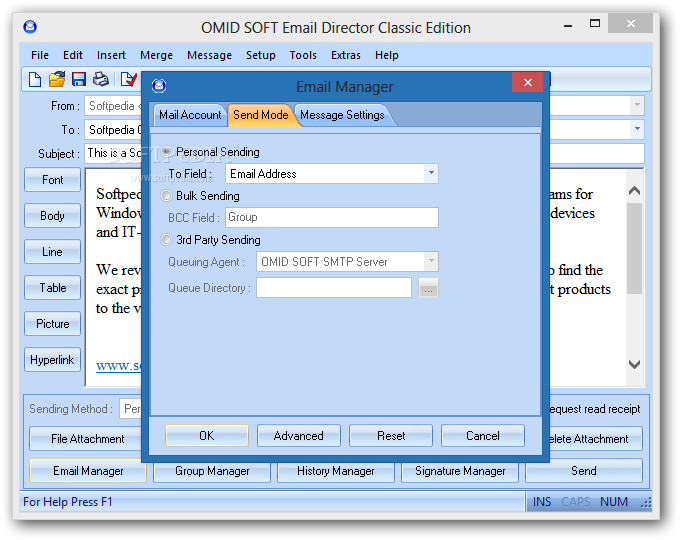Image resolution: width=680 pixels, height=540 pixels.
Task: Switch to the Message Settings tab
Action: (342, 115)
